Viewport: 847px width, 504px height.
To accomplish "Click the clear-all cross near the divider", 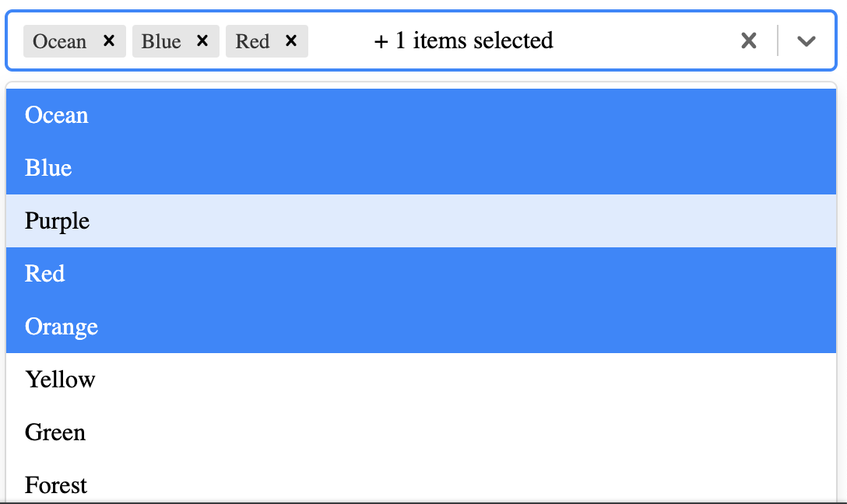I will 748,41.
